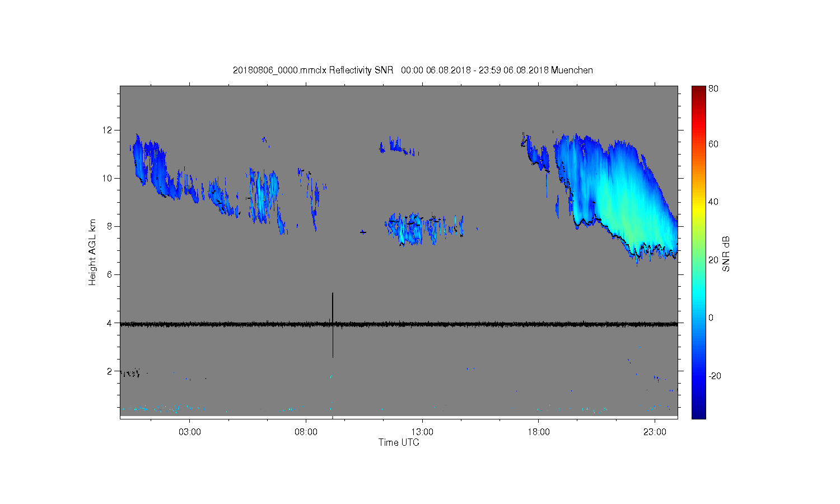Click the 08:00 time tick label

click(306, 432)
